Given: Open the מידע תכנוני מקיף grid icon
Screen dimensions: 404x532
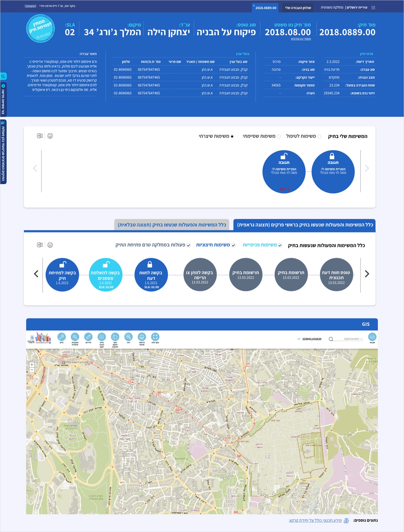Looking at the screenshot, I should pos(102,337).
